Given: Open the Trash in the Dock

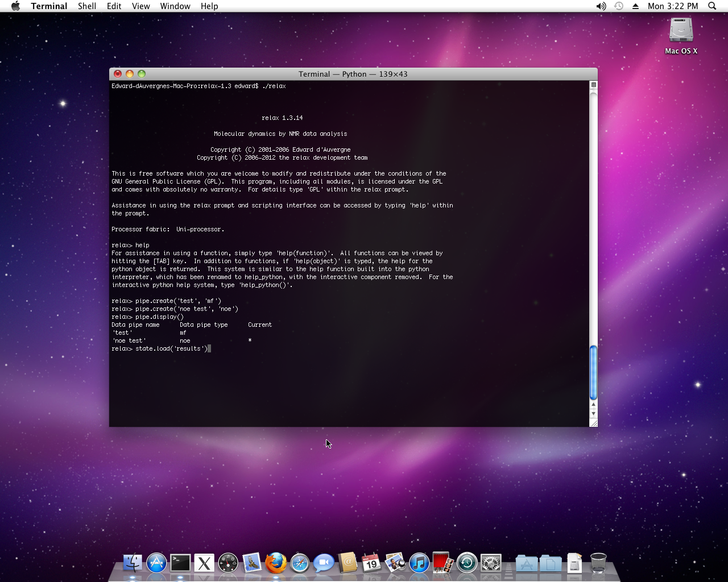Looking at the screenshot, I should pos(598,563).
